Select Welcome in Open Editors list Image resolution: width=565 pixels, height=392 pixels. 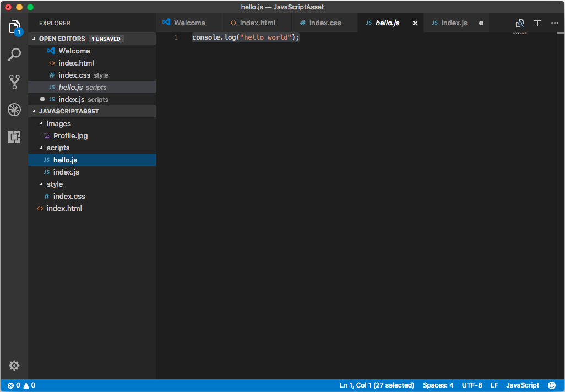(92, 51)
